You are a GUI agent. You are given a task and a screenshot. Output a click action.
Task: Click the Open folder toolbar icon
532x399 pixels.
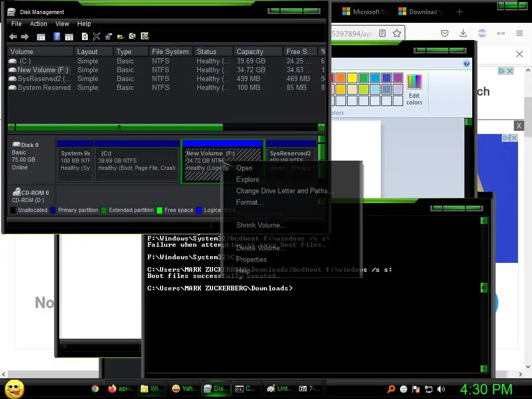(121, 36)
